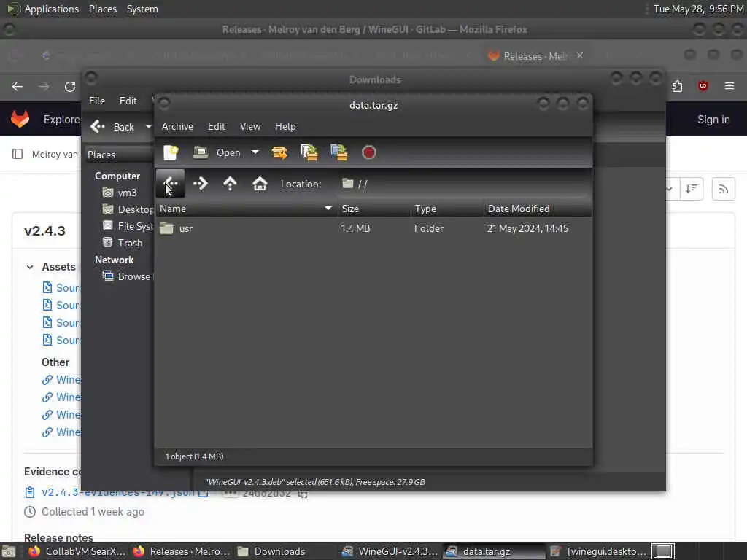This screenshot has height=560, width=747.
Task: Open File menu in Downloads window
Action: (97, 101)
